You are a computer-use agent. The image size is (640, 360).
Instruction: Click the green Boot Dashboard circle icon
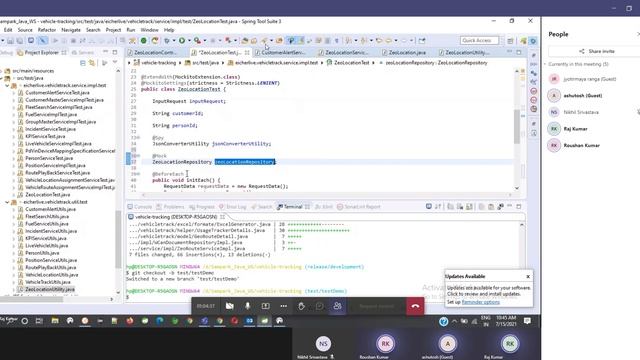pyautogui.click(x=144, y=40)
